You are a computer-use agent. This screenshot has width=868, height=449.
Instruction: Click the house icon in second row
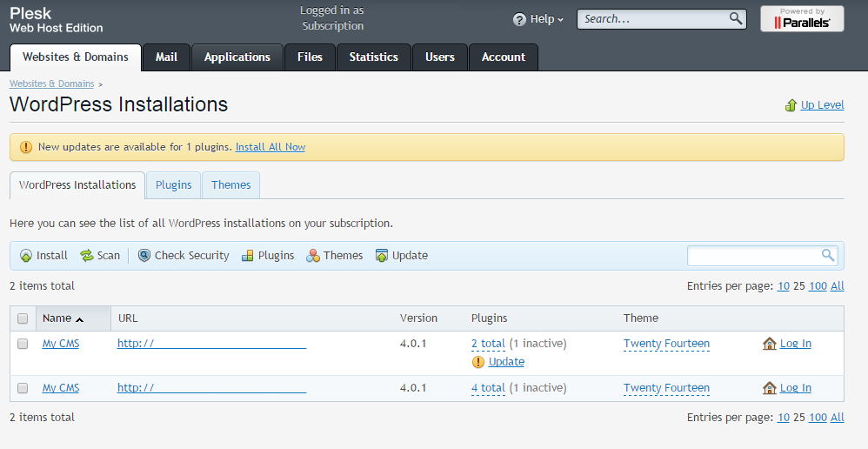click(x=770, y=388)
